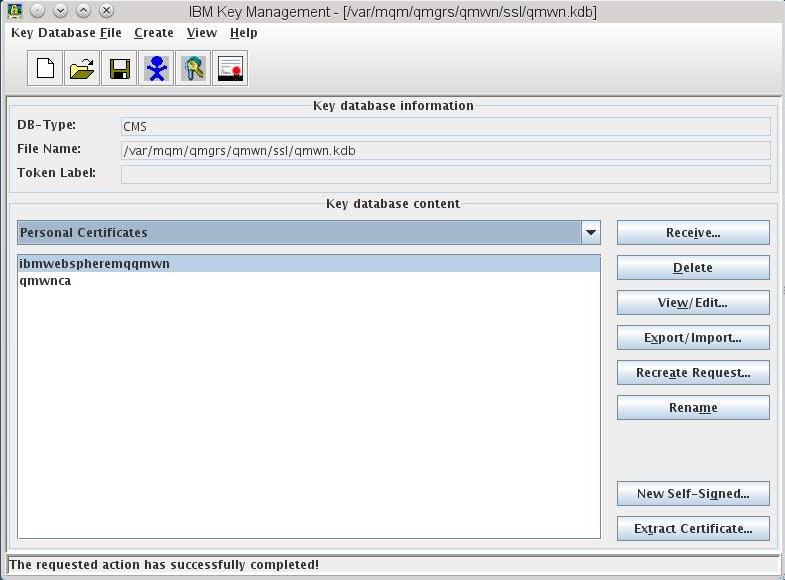This screenshot has width=785, height=580.
Task: Click the empty Token Label field
Action: tap(446, 175)
